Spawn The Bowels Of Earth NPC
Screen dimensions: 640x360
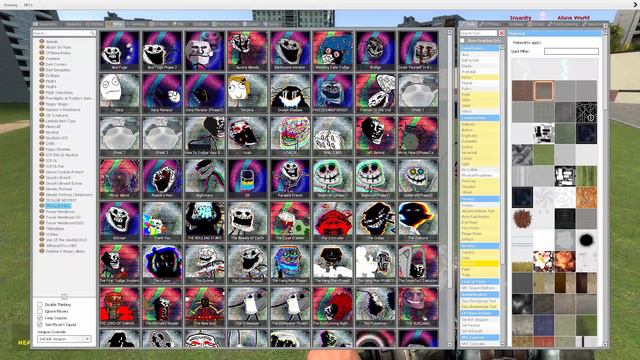[247, 221]
